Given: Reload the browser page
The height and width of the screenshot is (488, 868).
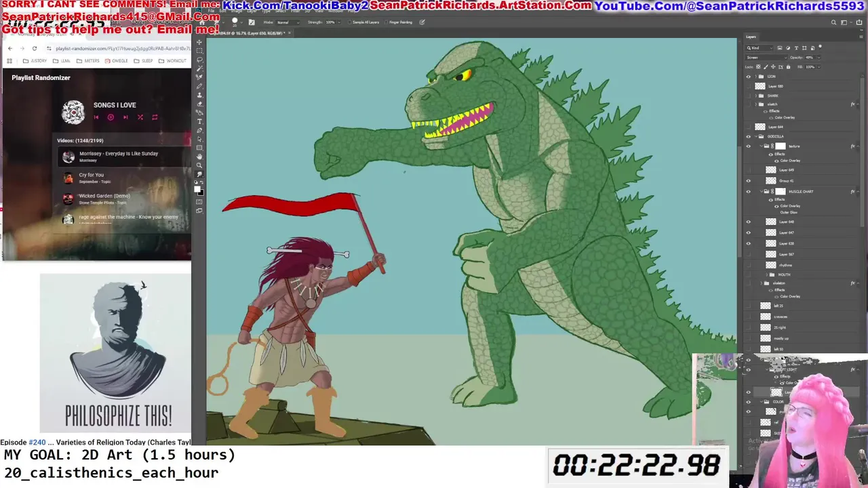Looking at the screenshot, I should 34,48.
